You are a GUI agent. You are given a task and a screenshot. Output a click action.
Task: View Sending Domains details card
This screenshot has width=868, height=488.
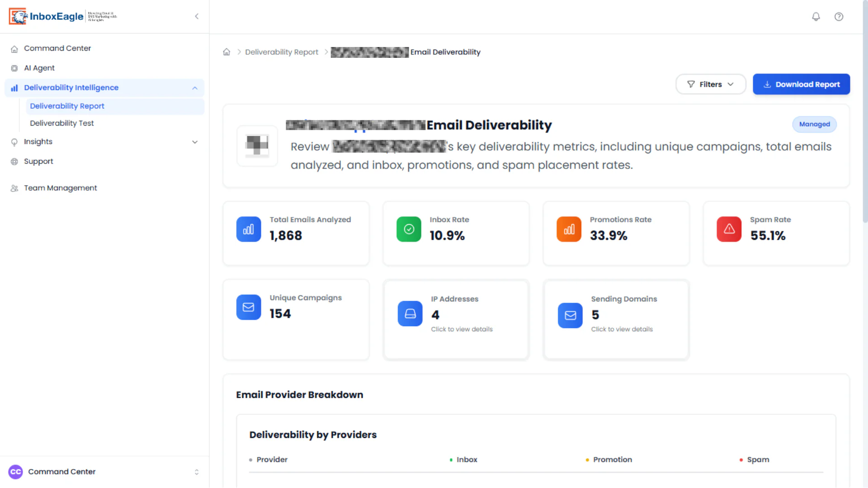click(x=616, y=319)
